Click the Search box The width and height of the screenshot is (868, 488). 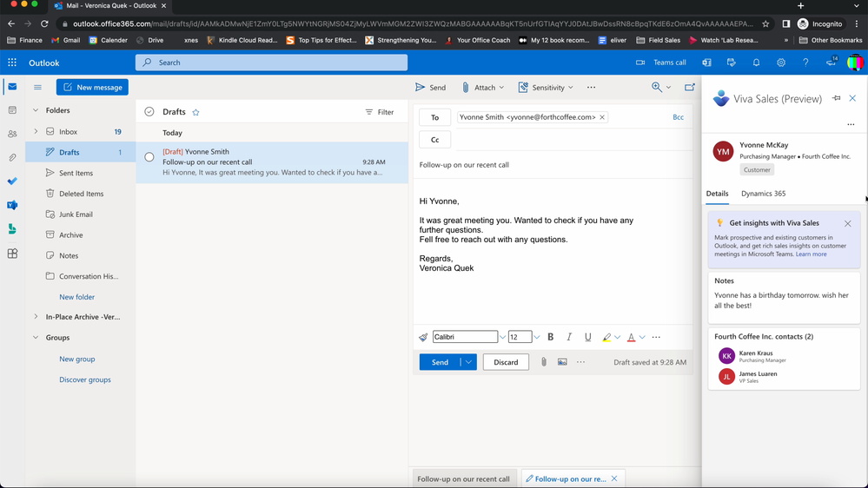[x=271, y=63]
